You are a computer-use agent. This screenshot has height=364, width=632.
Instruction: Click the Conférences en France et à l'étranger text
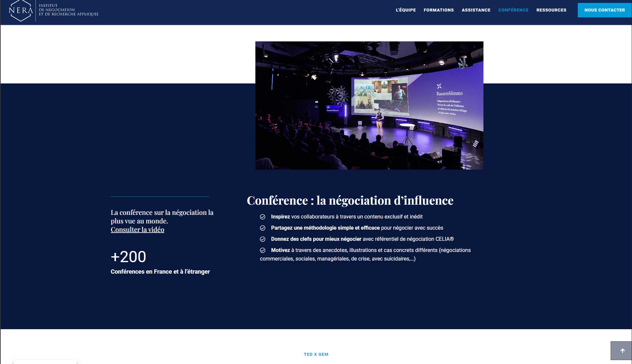tap(160, 272)
